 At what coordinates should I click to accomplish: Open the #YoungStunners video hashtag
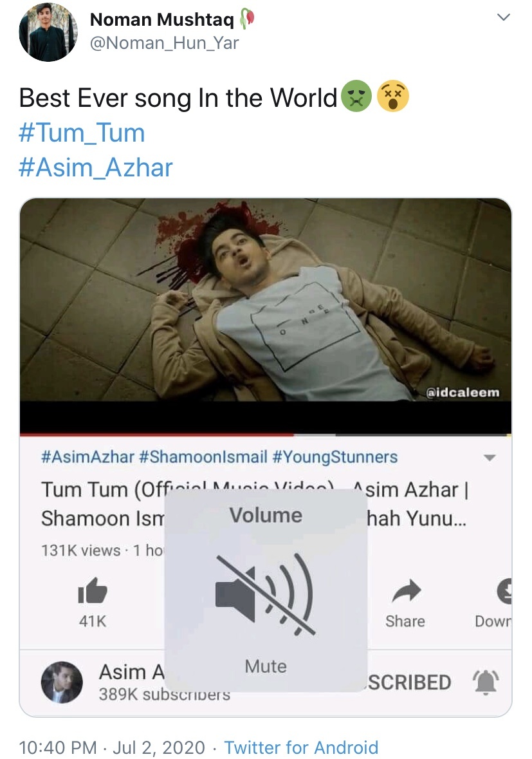point(335,456)
